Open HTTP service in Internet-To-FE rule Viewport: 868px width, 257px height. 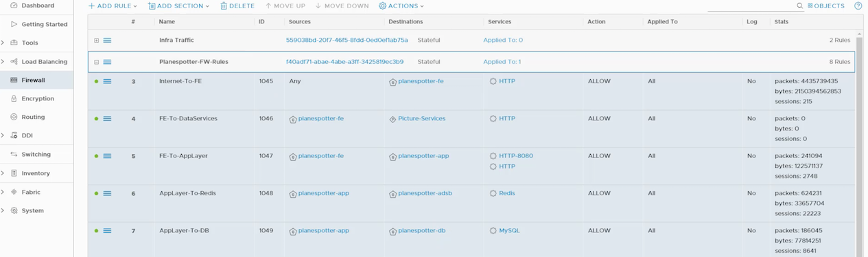pyautogui.click(x=507, y=81)
